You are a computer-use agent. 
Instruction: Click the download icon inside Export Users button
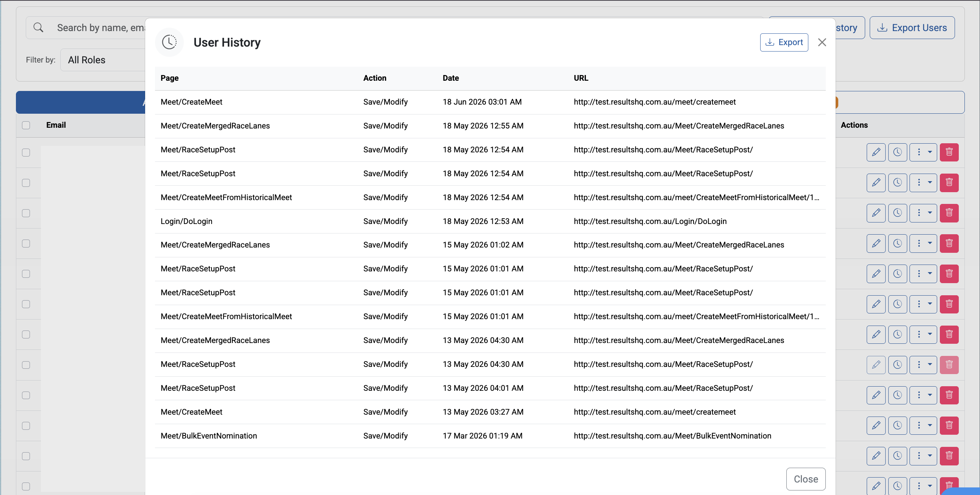[882, 28]
